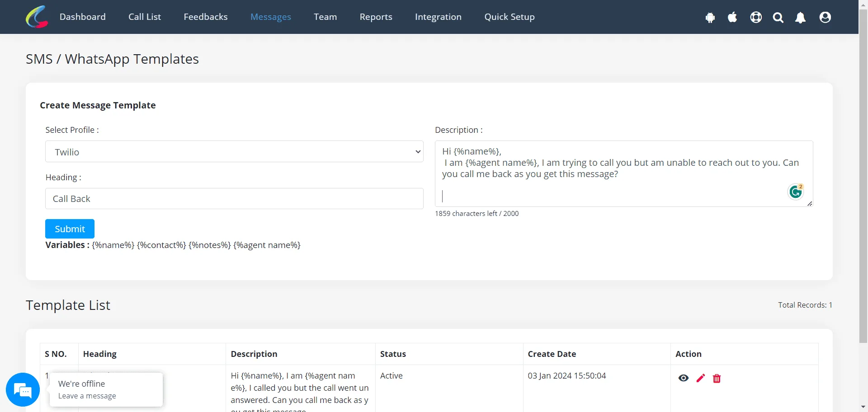Open the live chat bubble icon
868x412 pixels.
pos(23,389)
